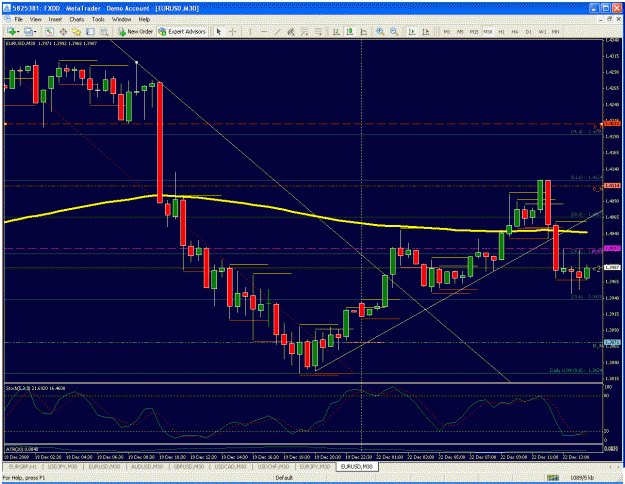625x484 pixels.
Task: Toggle the Terminal window icon
Action: click(90, 31)
